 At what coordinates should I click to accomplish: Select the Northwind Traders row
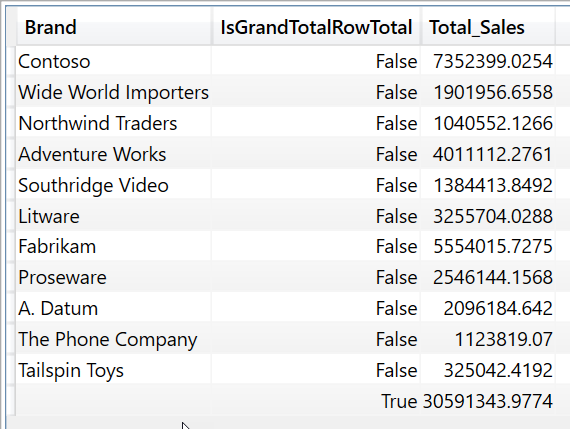coord(285,123)
